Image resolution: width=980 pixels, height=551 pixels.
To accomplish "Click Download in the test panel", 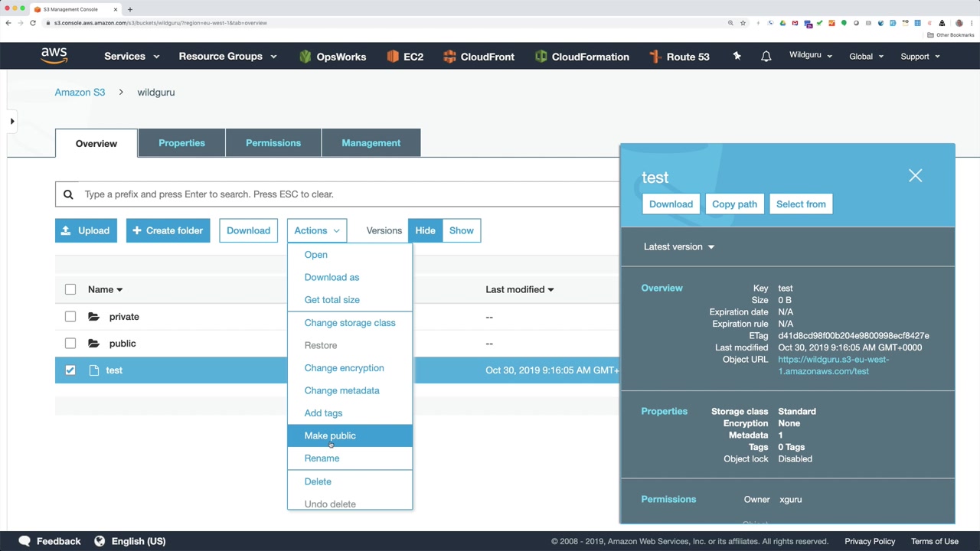I will click(x=671, y=204).
